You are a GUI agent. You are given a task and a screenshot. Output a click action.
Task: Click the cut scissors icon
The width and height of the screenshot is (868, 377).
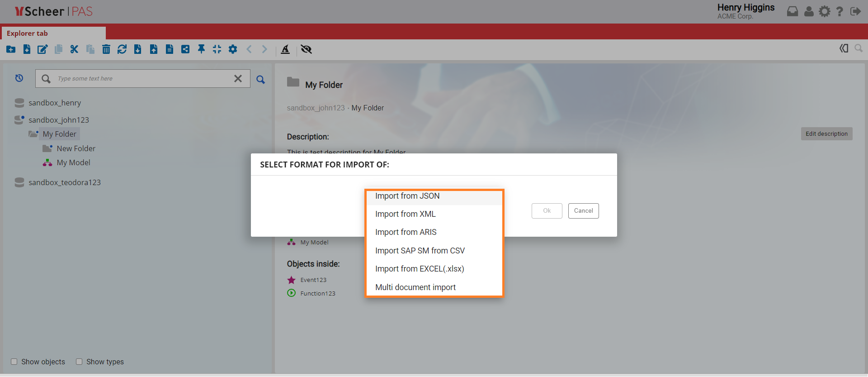coord(74,49)
